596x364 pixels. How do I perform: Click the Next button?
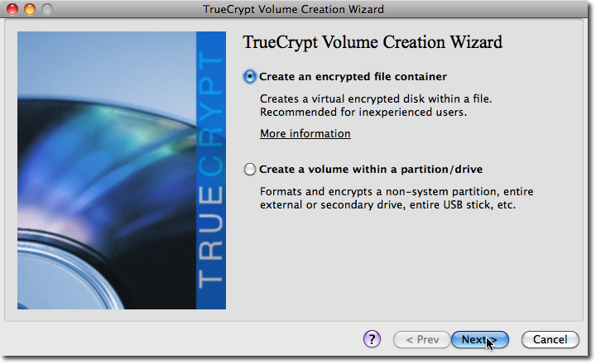[x=479, y=339]
